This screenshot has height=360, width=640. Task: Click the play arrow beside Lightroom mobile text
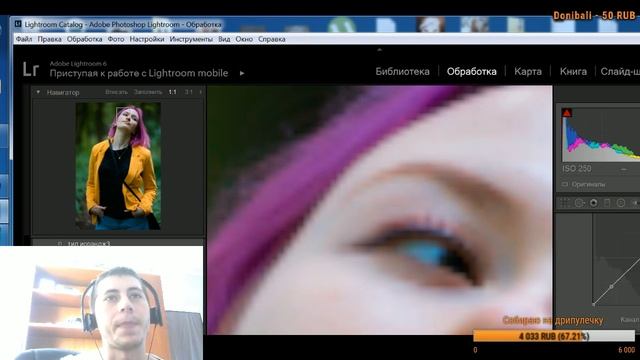[242, 73]
